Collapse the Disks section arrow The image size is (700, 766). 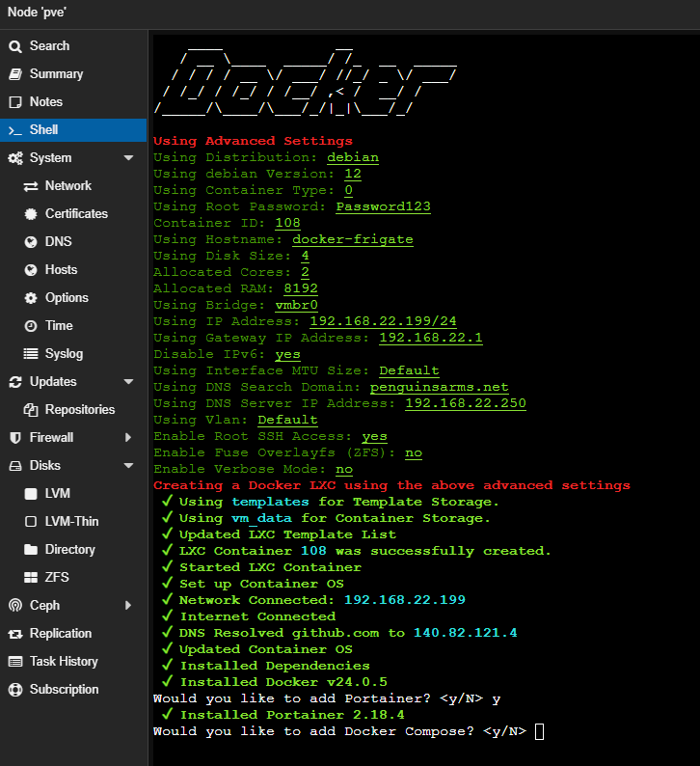[x=129, y=466]
